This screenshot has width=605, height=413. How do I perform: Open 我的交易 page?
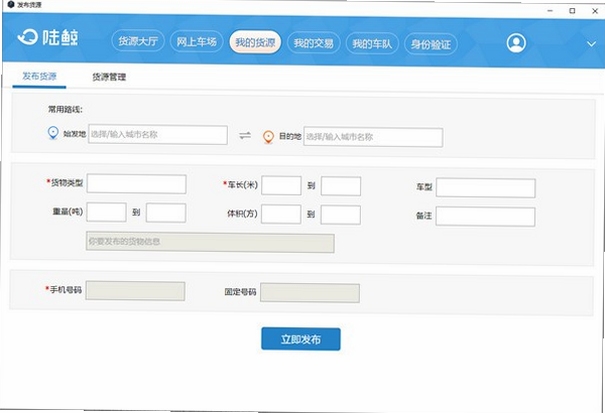pyautogui.click(x=314, y=43)
